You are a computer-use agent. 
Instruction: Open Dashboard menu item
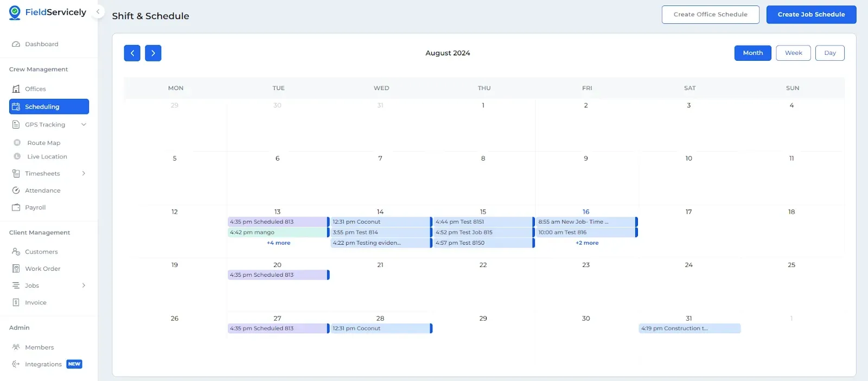(42, 44)
